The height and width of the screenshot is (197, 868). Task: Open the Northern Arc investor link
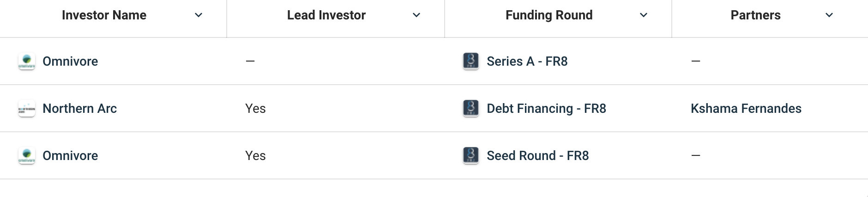79,109
